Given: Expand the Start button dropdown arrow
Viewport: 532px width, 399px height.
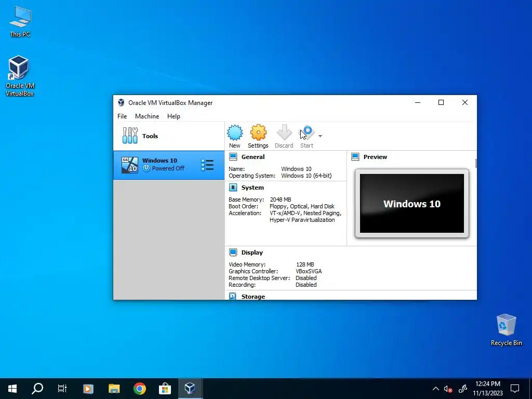Looking at the screenshot, I should 320,136.
